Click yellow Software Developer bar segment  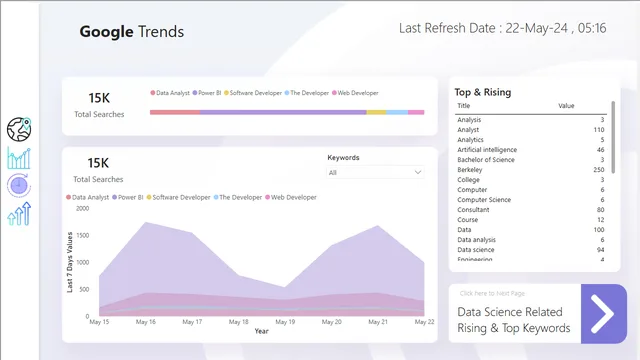tap(376, 112)
